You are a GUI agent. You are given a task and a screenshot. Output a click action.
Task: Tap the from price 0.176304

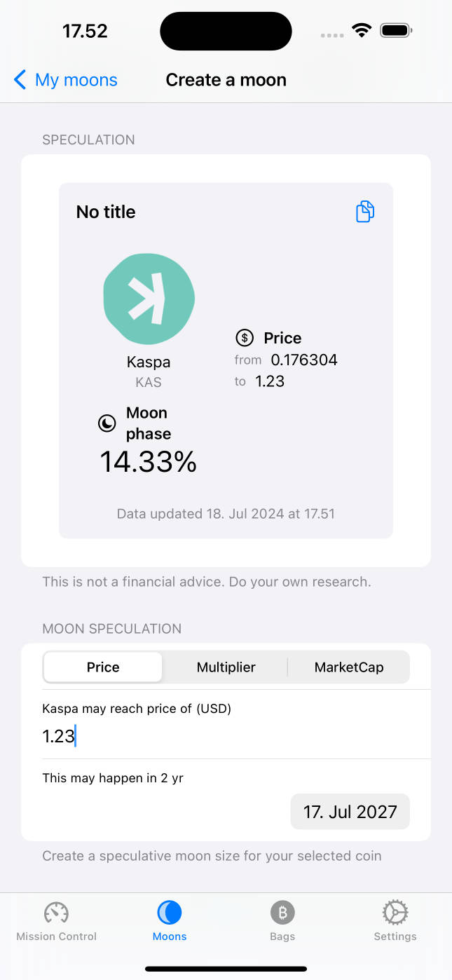click(304, 360)
